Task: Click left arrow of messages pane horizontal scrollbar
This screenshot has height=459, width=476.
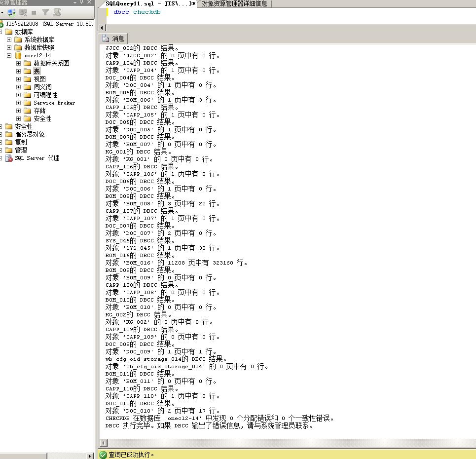Action: click(x=103, y=443)
